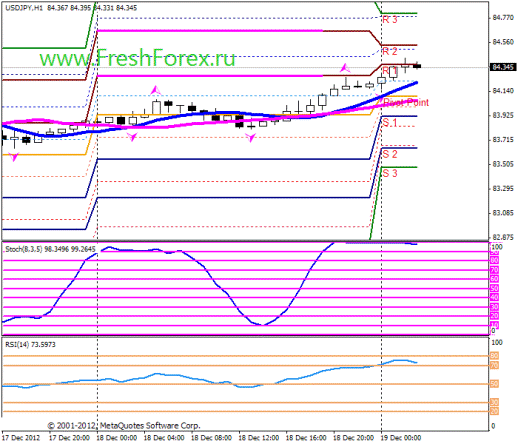Select the R 2 resistance label

(390, 52)
